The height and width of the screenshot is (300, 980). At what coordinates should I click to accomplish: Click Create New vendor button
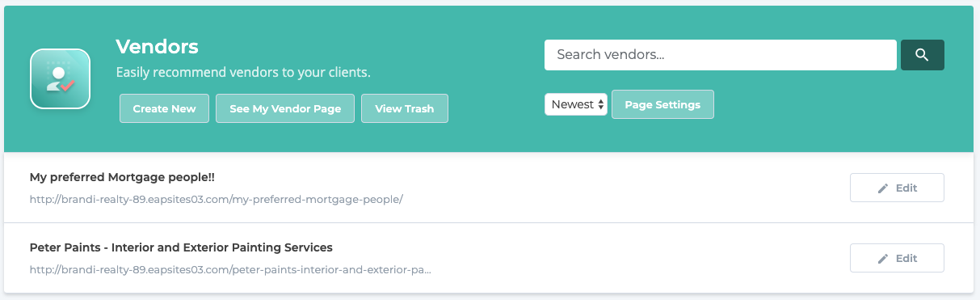click(164, 108)
